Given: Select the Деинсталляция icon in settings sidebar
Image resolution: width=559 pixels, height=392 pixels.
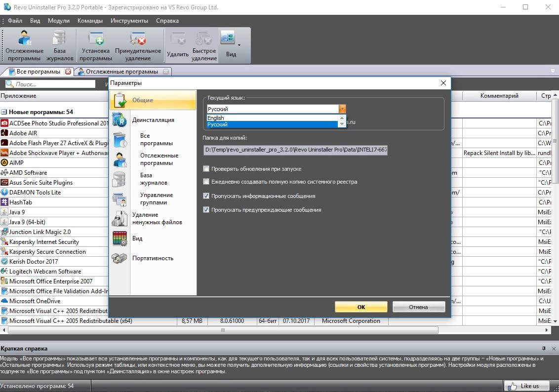Looking at the screenshot, I should click(x=120, y=120).
